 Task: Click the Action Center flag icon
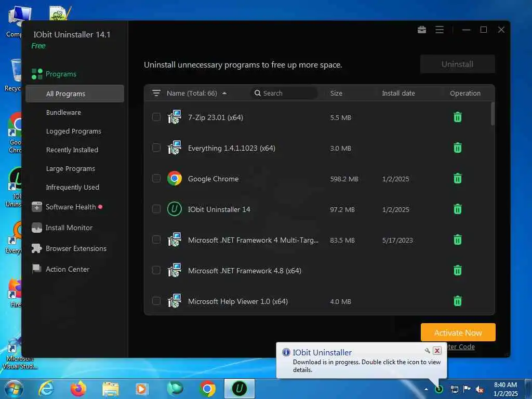point(37,269)
